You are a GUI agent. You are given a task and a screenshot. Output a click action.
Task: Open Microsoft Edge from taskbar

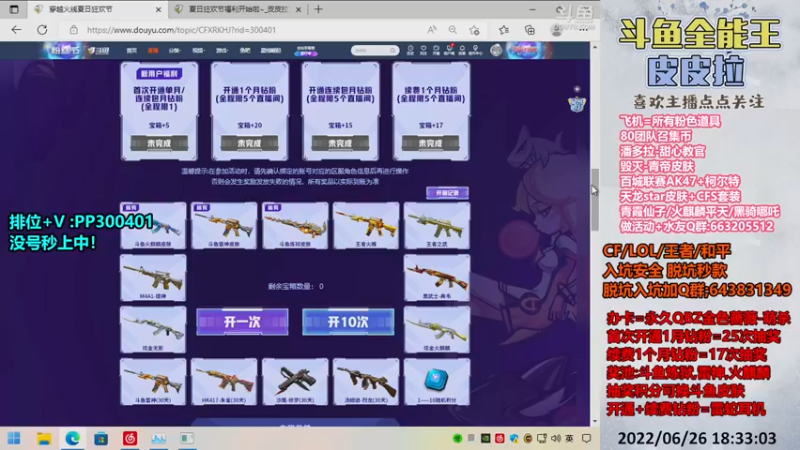click(72, 438)
